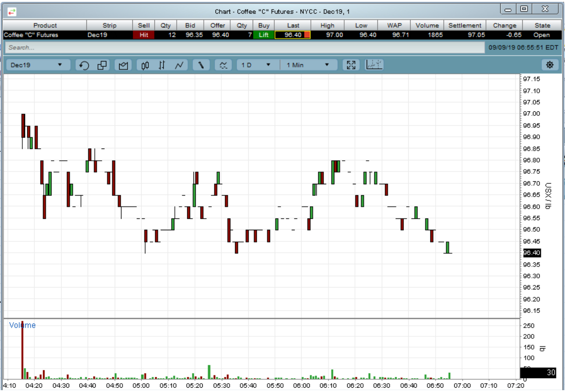565x392 pixels.
Task: Open chart settings gear
Action: click(550, 65)
